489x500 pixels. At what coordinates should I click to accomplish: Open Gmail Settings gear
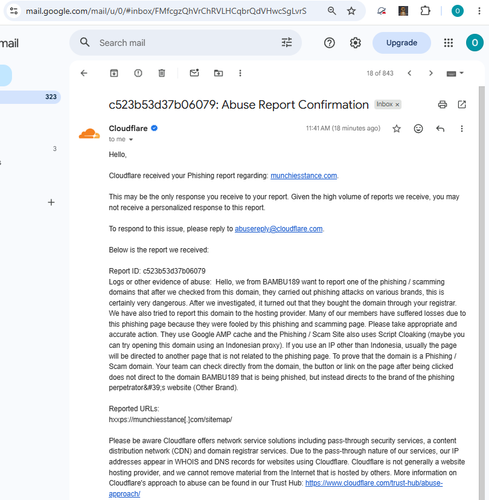pos(355,43)
